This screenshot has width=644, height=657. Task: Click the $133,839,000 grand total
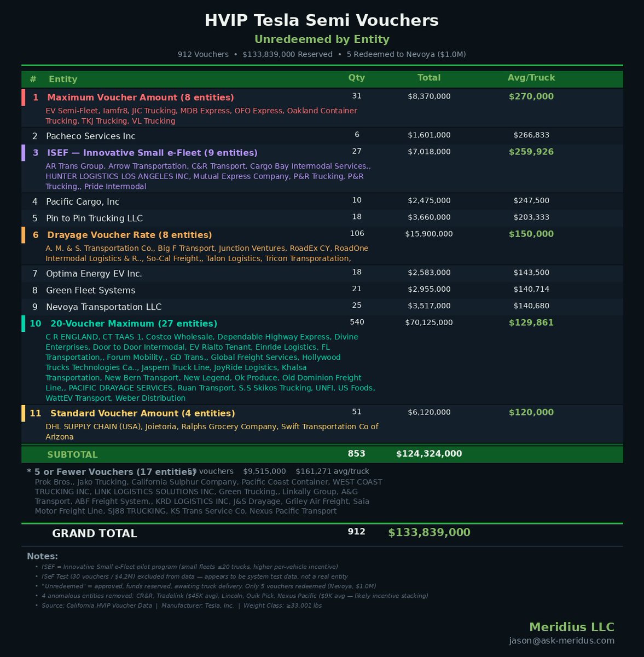click(x=429, y=533)
